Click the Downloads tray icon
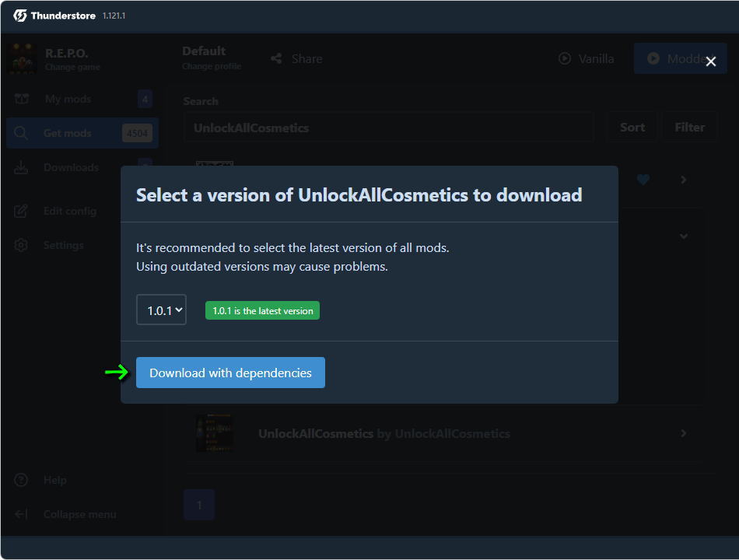Image resolution: width=739 pixels, height=560 pixels. [21, 167]
